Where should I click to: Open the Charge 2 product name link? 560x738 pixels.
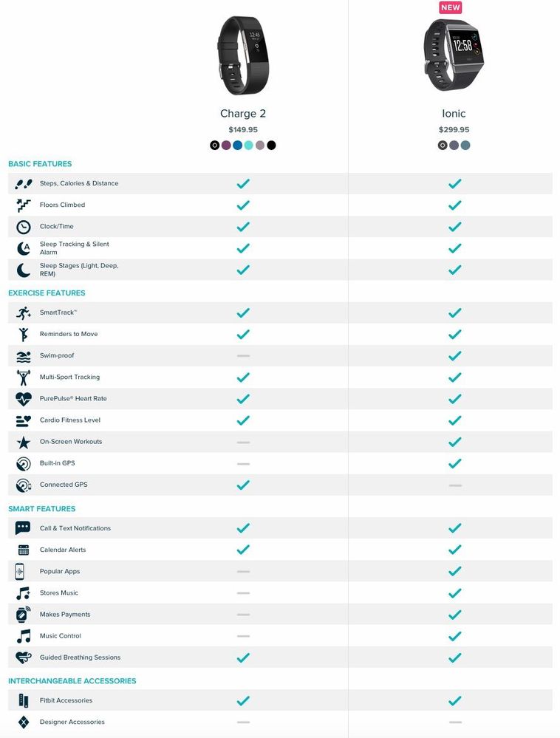point(243,114)
